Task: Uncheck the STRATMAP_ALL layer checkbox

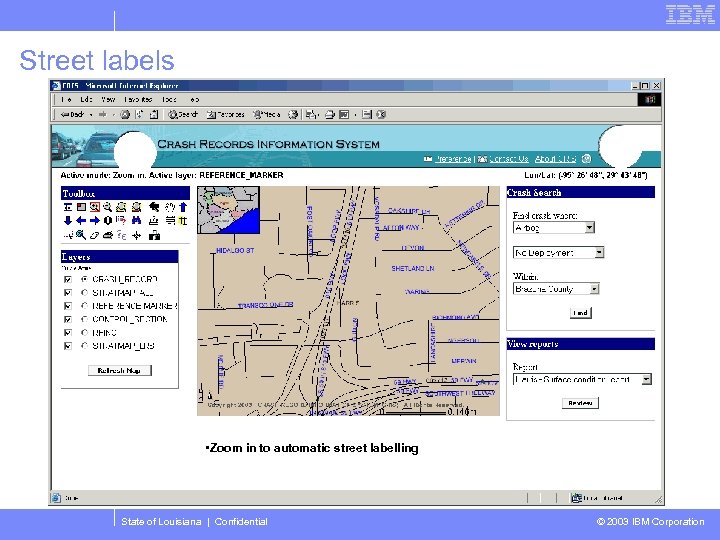Action: (68, 292)
